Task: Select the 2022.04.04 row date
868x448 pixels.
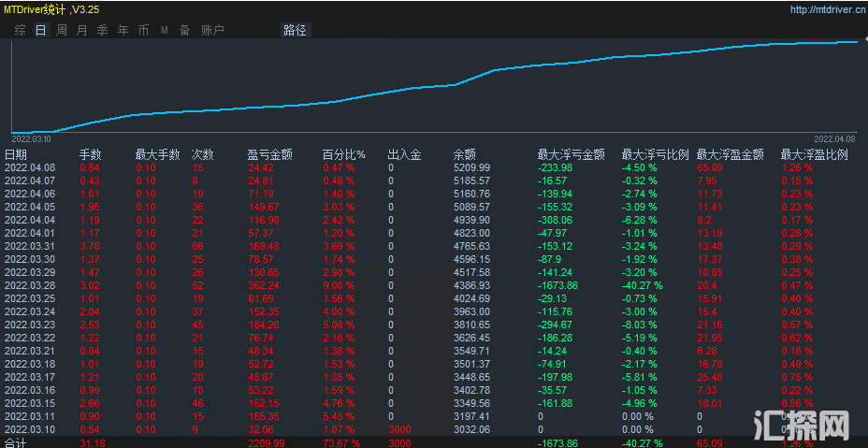Action: click(30, 220)
